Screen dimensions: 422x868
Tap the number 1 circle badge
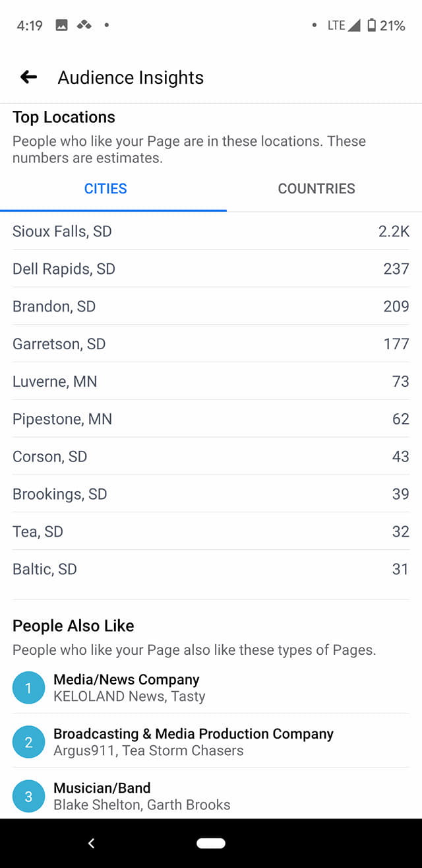(28, 688)
